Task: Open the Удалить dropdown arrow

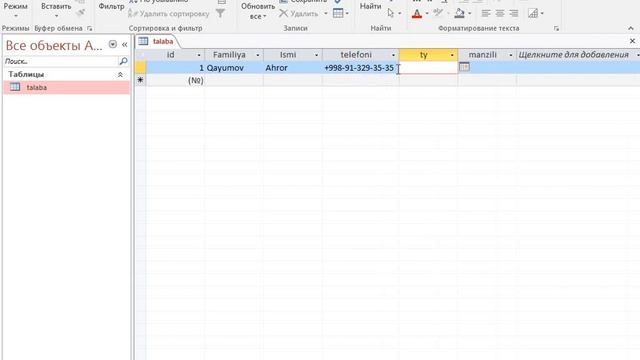Action: [x=326, y=14]
